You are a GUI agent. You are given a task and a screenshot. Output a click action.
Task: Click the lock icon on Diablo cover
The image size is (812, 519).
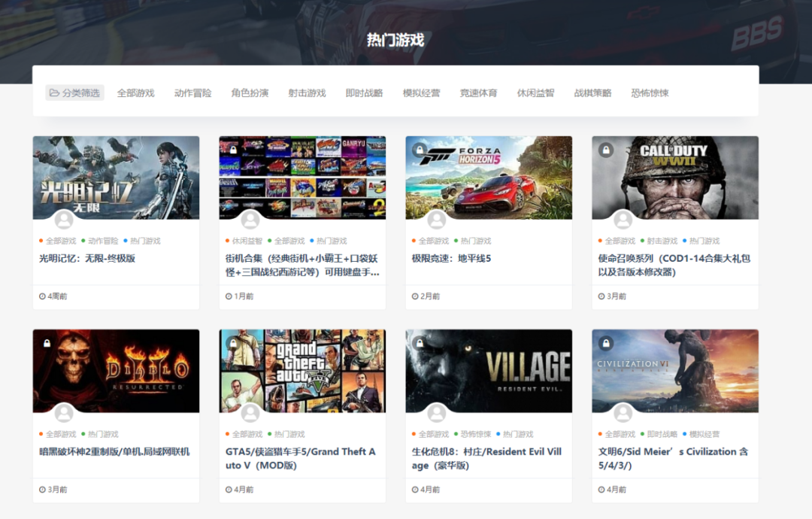[x=47, y=343]
